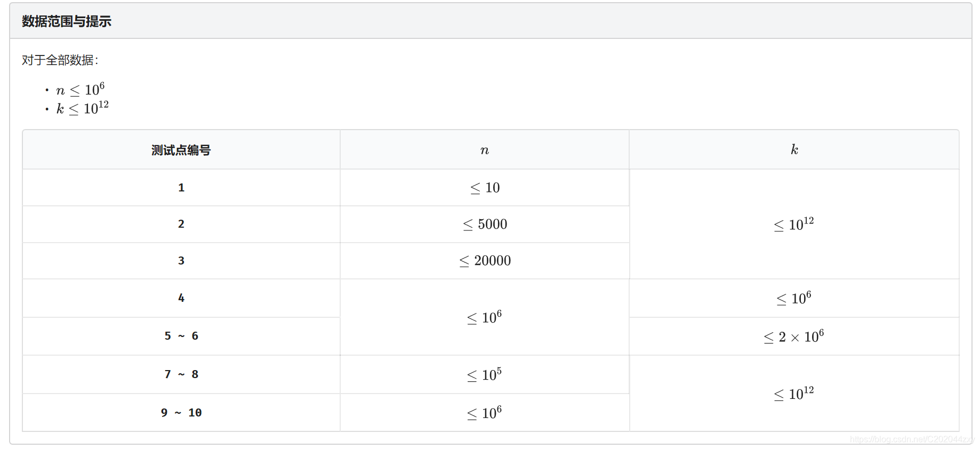Select test point row 3 cell
980x449 pixels.
(x=181, y=261)
